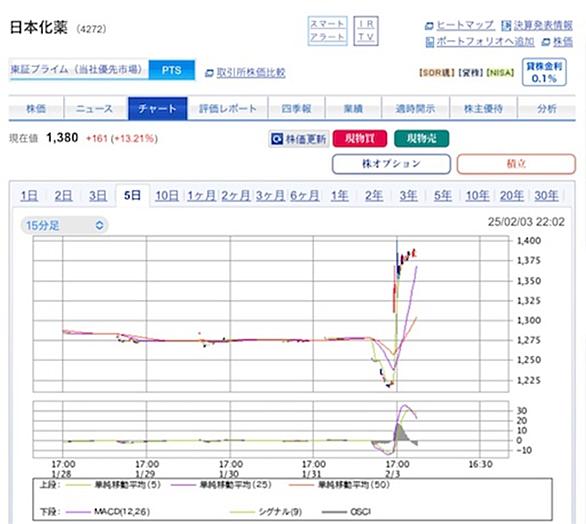Select the 3ヶ月 chart period
Screen dimensions: 586x524
pyautogui.click(x=270, y=195)
